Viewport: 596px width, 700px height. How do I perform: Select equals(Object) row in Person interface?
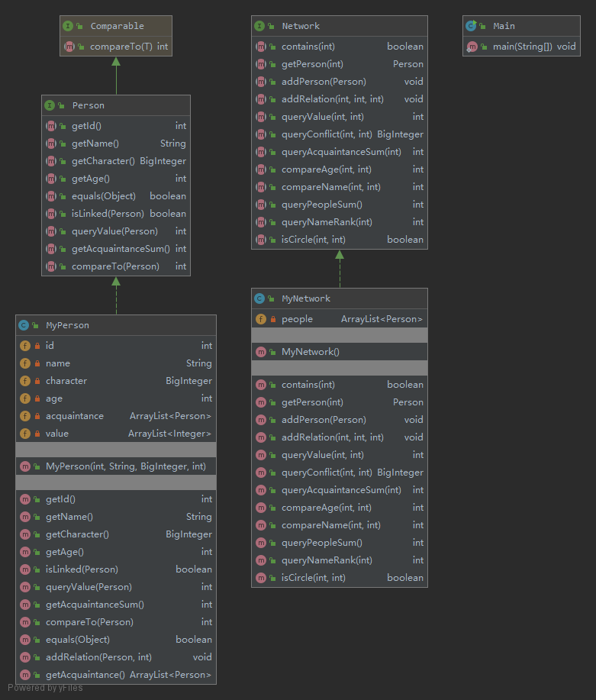point(116,196)
